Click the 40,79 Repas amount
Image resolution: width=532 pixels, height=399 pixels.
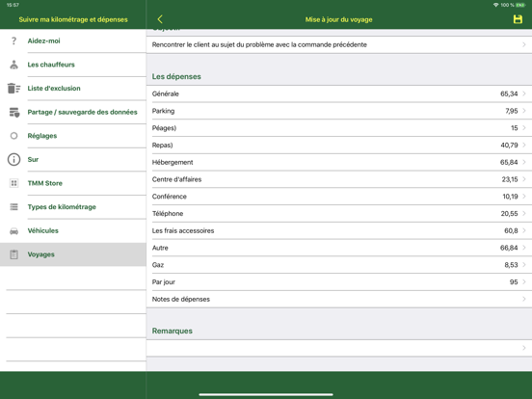click(x=509, y=146)
